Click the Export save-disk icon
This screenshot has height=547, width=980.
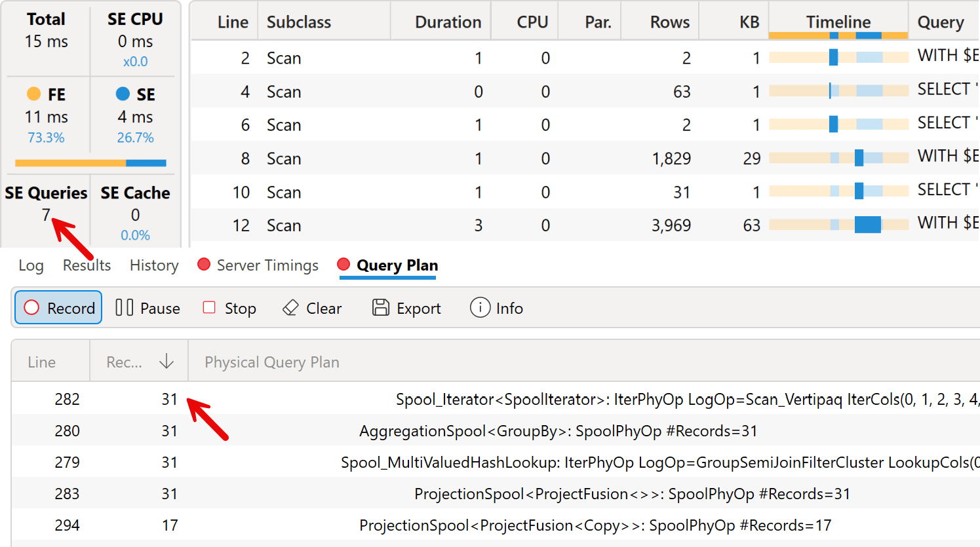(380, 308)
